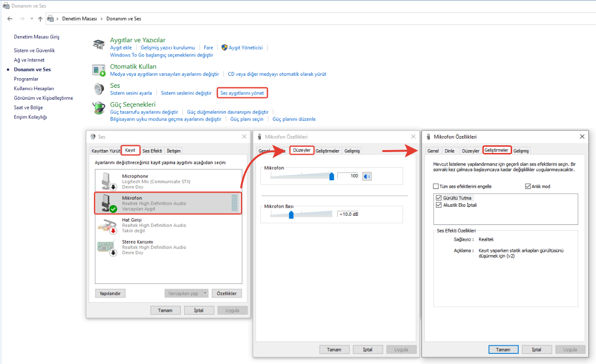
Task: Expand the Varsayılan yap dropdown arrow
Action: (x=205, y=294)
